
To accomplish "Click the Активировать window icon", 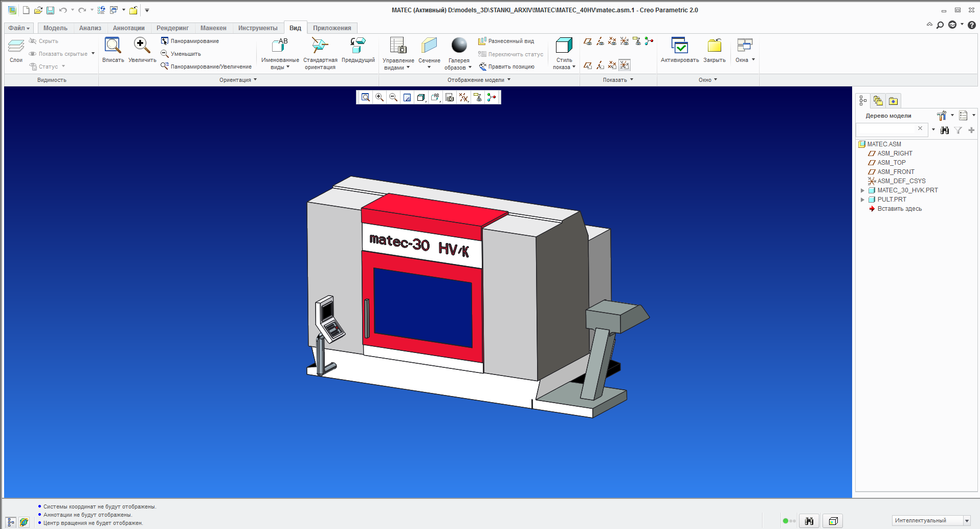I will point(680,46).
